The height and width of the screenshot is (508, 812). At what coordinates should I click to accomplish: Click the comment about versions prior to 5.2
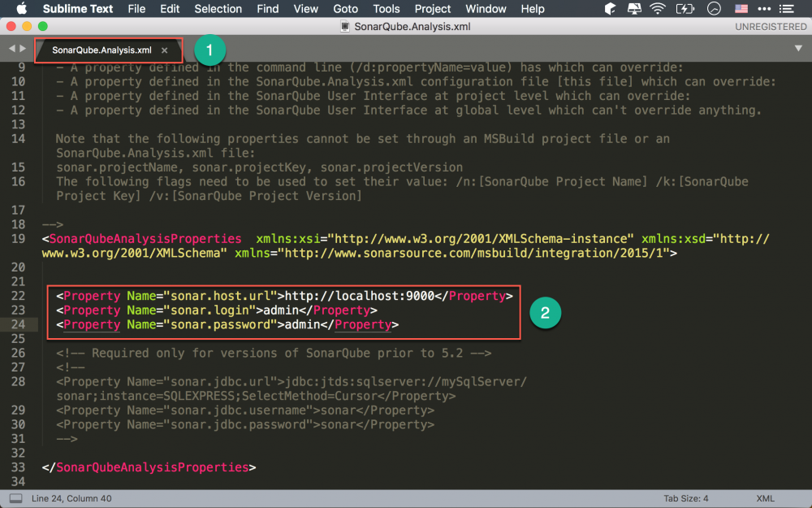click(274, 354)
